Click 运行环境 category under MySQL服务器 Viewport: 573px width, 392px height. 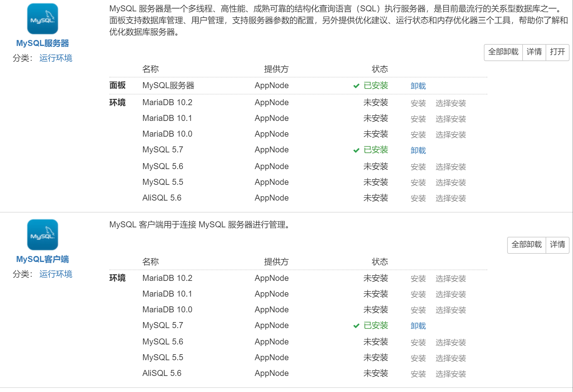point(56,58)
